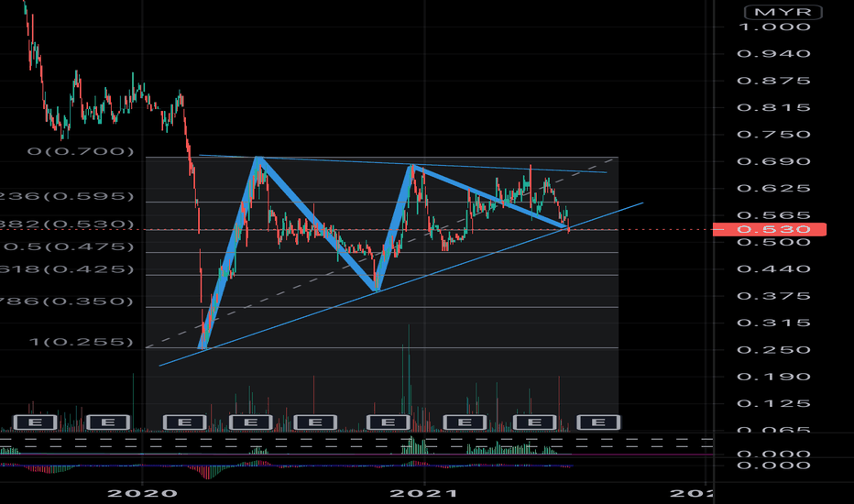The image size is (854, 504).
Task: Click the 0.875 price axis label
Action: [774, 81]
